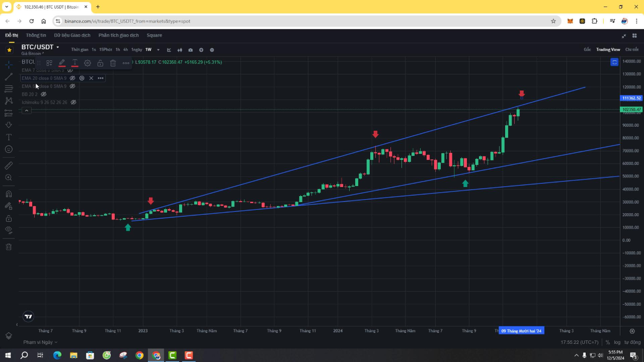The height and width of the screenshot is (362, 644).
Task: Toggle visibility of the BB 20 2 indicator
Action: pos(43,94)
